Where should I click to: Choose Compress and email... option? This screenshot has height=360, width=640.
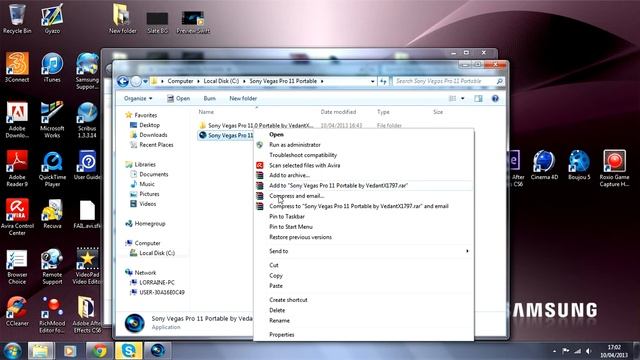(x=297, y=196)
